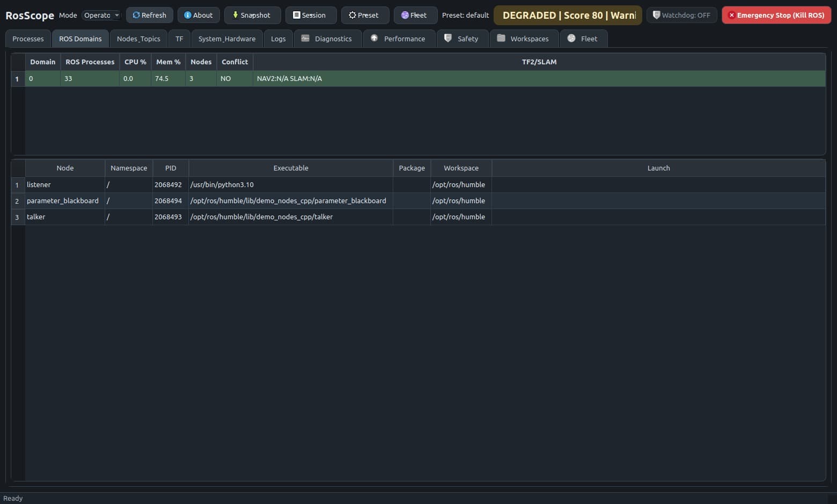Click the Fleet tab globe icon

(x=571, y=39)
